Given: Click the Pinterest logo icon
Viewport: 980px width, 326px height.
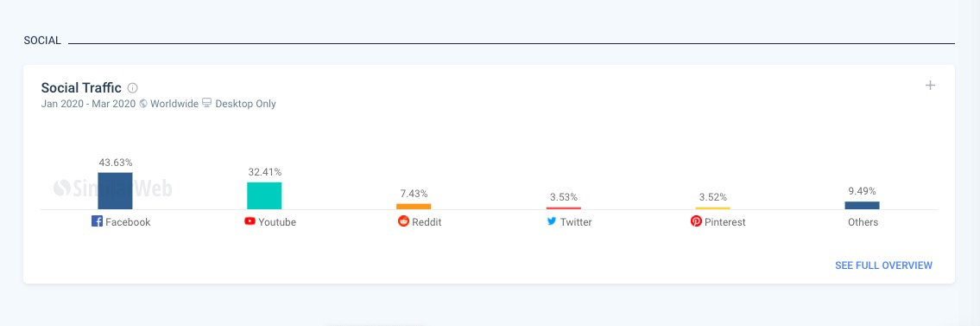Looking at the screenshot, I should [696, 221].
